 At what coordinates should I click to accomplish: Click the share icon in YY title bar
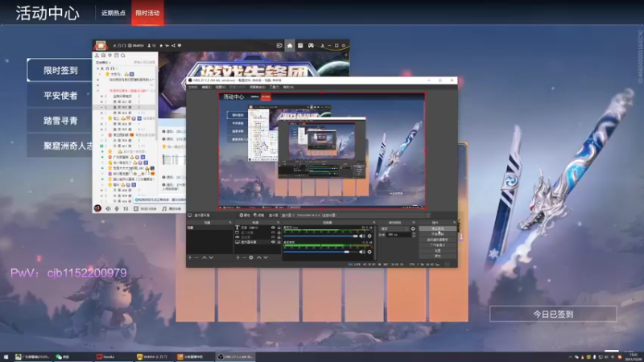pyautogui.click(x=173, y=46)
